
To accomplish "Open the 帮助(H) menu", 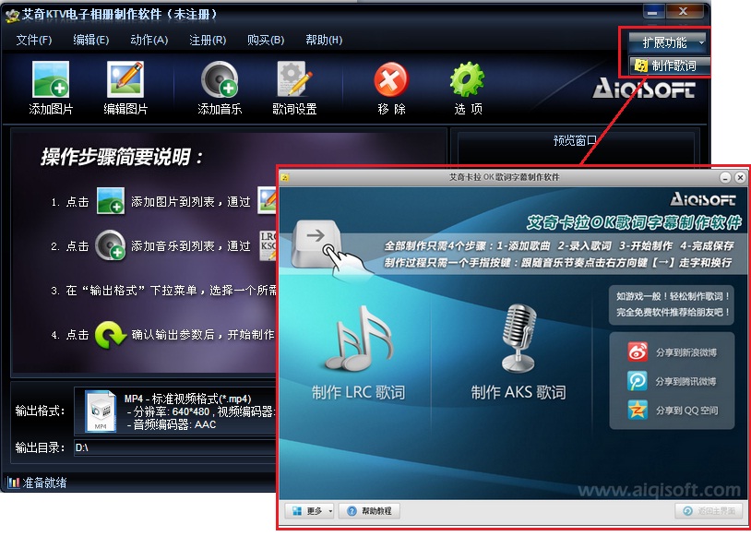I will 324,40.
